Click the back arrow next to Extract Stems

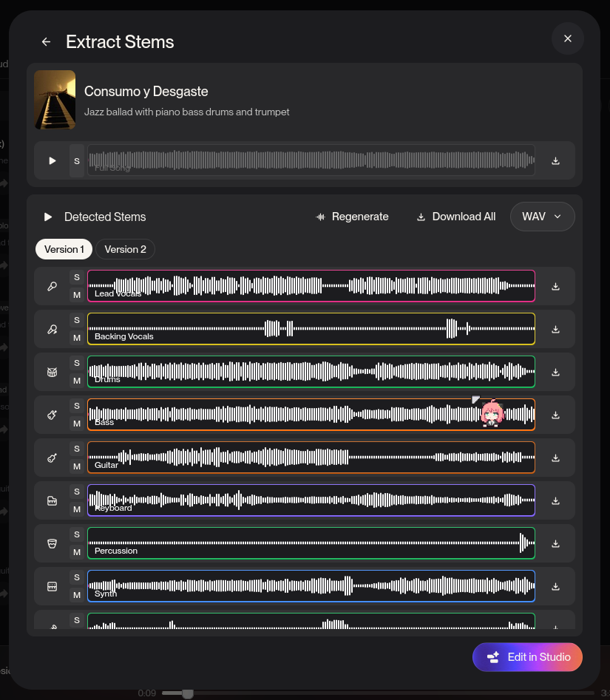46,41
